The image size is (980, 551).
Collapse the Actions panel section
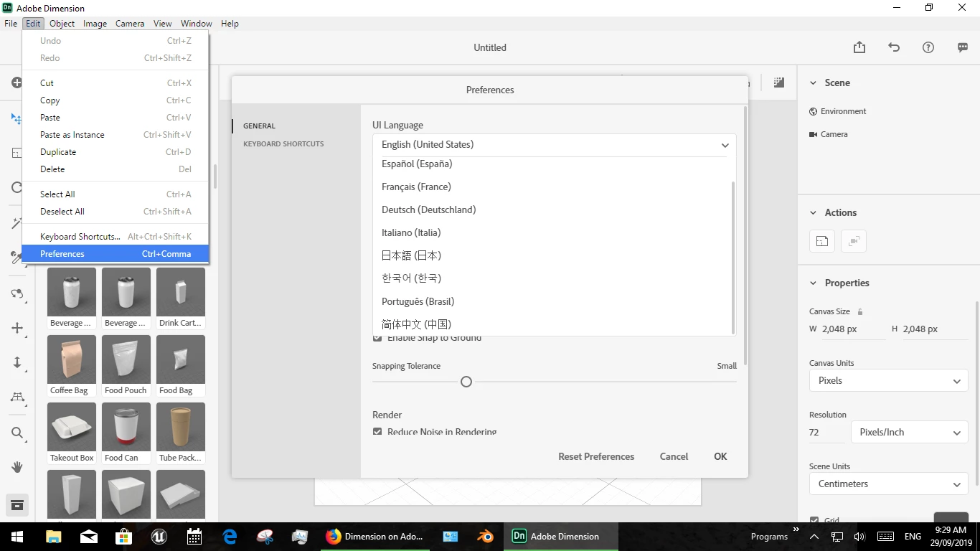pyautogui.click(x=813, y=213)
